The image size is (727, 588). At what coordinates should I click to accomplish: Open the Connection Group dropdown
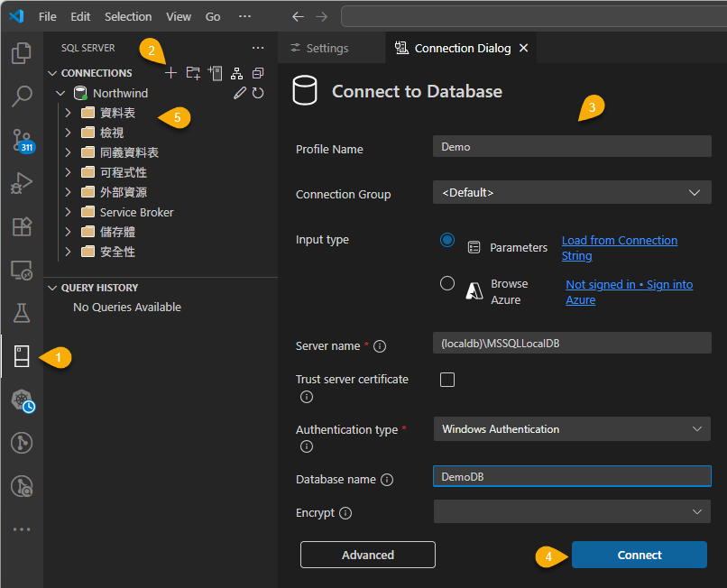pyautogui.click(x=572, y=192)
